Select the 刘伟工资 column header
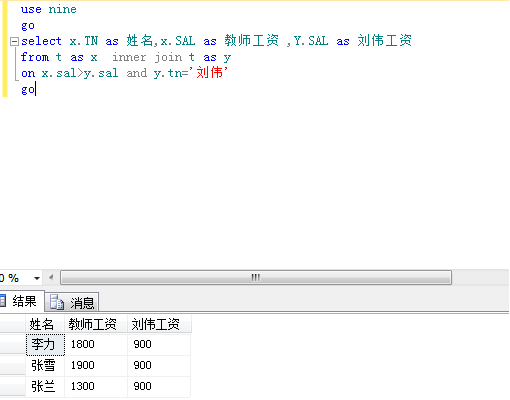 159,324
